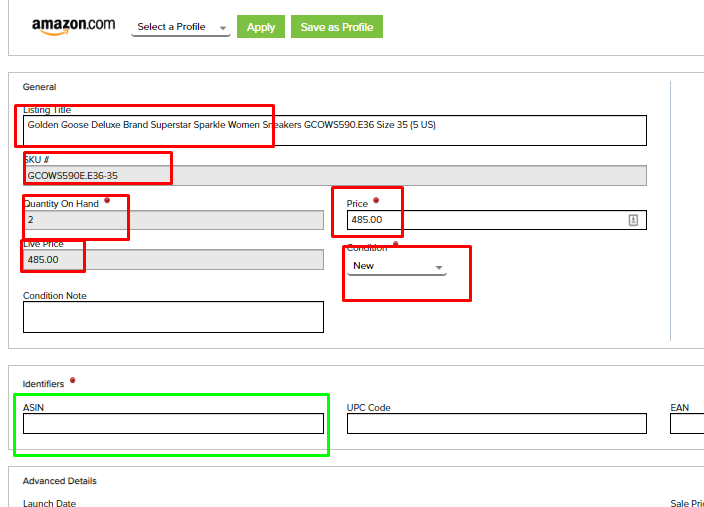The height and width of the screenshot is (507, 704).
Task: Click the UPC Code input field
Action: [x=497, y=423]
